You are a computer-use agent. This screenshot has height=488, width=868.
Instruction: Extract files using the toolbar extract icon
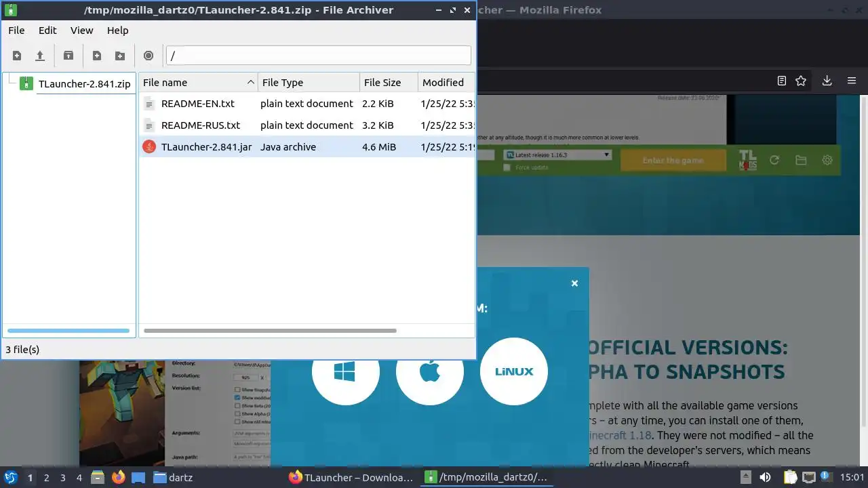point(68,56)
